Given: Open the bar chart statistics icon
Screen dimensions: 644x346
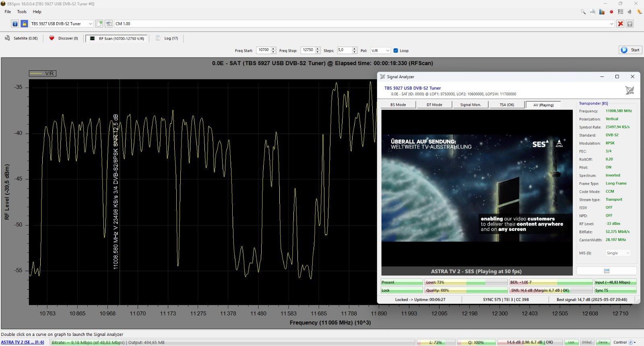Looking at the screenshot, I should click(x=602, y=12).
